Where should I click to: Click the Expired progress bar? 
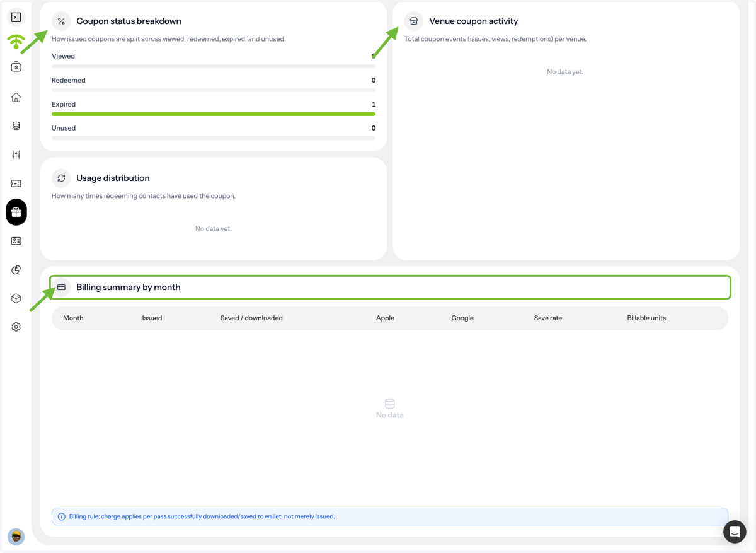point(214,114)
